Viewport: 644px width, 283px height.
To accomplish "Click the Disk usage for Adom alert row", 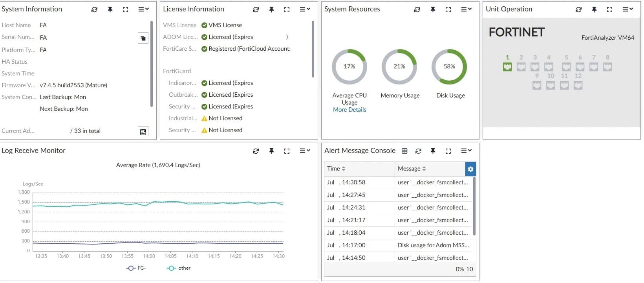I will 433,245.
